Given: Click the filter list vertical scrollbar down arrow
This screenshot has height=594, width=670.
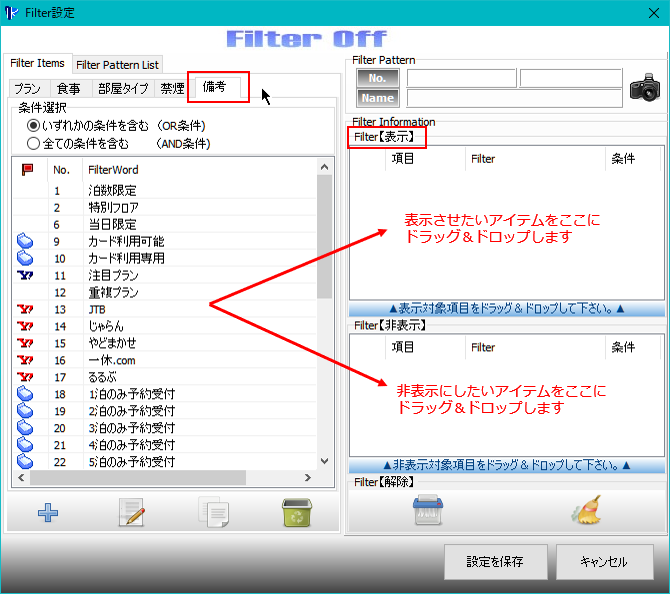Looking at the screenshot, I should click(x=323, y=461).
